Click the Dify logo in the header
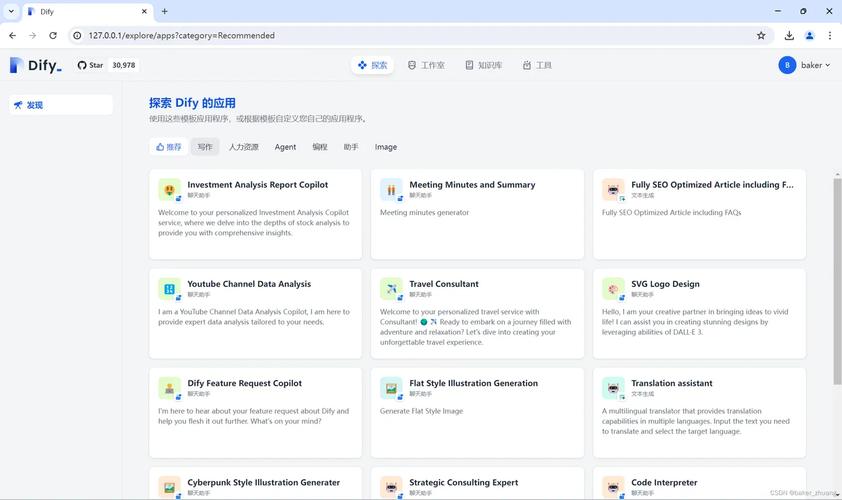 point(35,65)
